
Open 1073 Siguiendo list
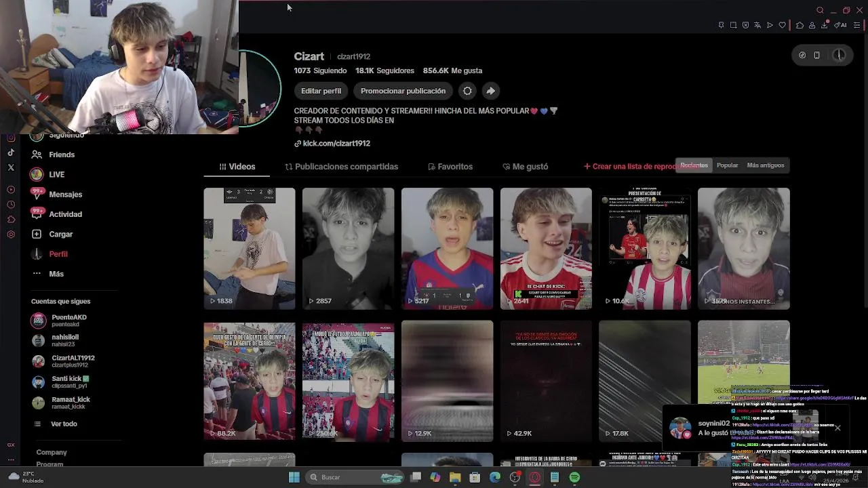tap(320, 70)
